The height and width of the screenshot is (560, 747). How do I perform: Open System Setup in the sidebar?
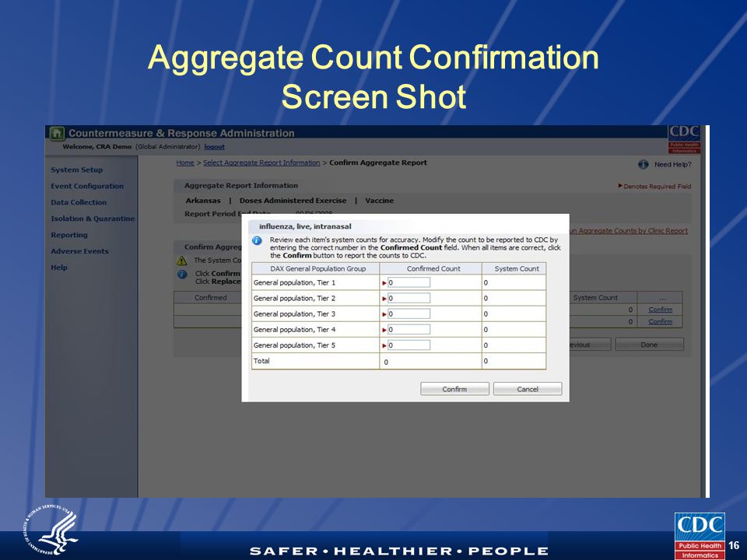(77, 170)
